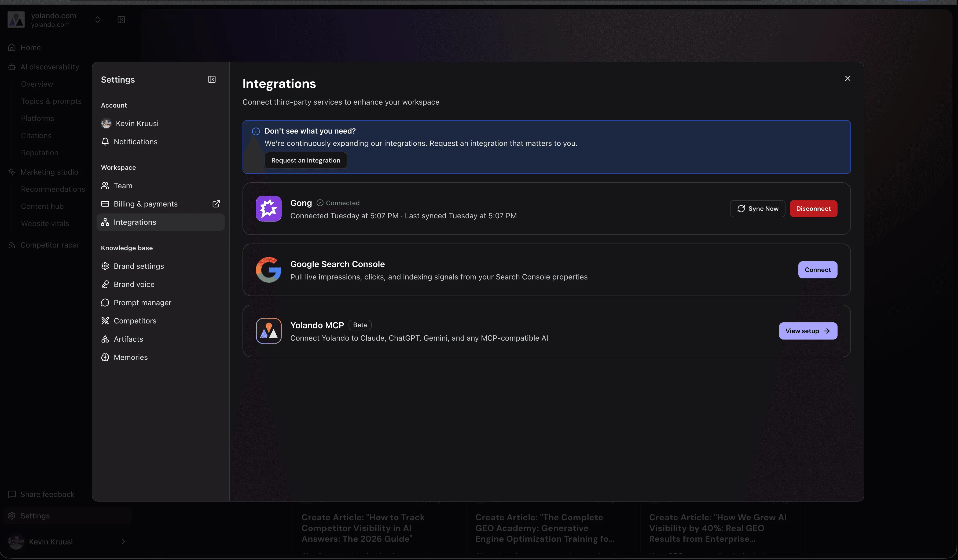Open Topics & prompts page
The width and height of the screenshot is (958, 560).
(51, 101)
